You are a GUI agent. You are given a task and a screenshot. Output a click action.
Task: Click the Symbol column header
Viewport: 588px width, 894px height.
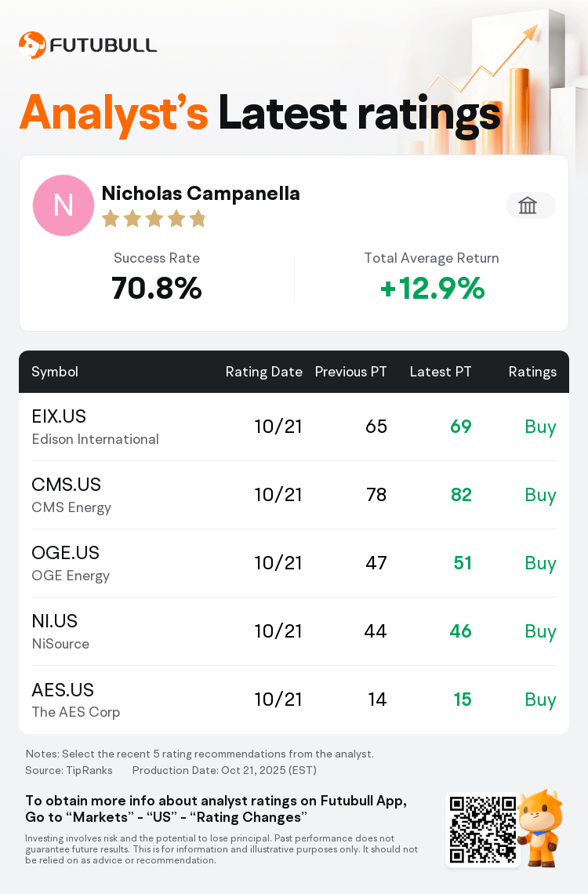pyautogui.click(x=55, y=372)
